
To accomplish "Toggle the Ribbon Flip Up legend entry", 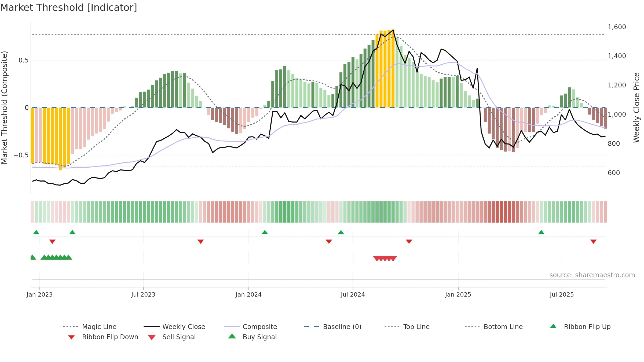I will (580, 327).
